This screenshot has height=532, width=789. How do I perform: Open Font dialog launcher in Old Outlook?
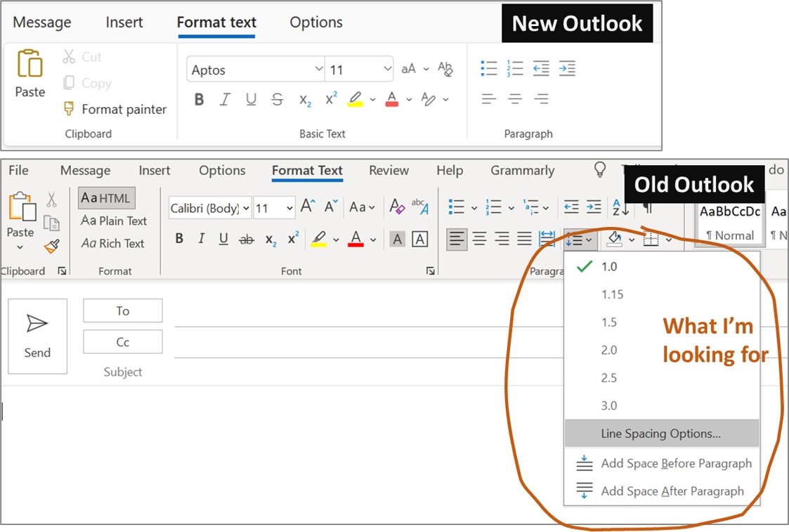430,271
